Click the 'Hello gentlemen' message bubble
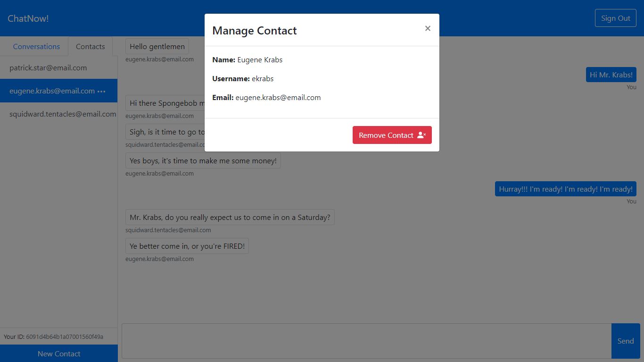Viewport: 644px width, 362px height. 157,46
